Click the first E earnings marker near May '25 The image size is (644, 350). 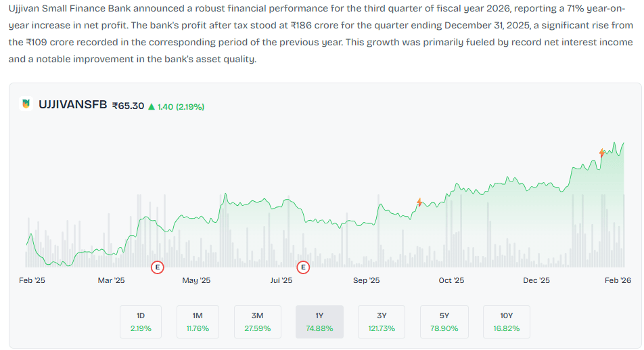click(158, 267)
